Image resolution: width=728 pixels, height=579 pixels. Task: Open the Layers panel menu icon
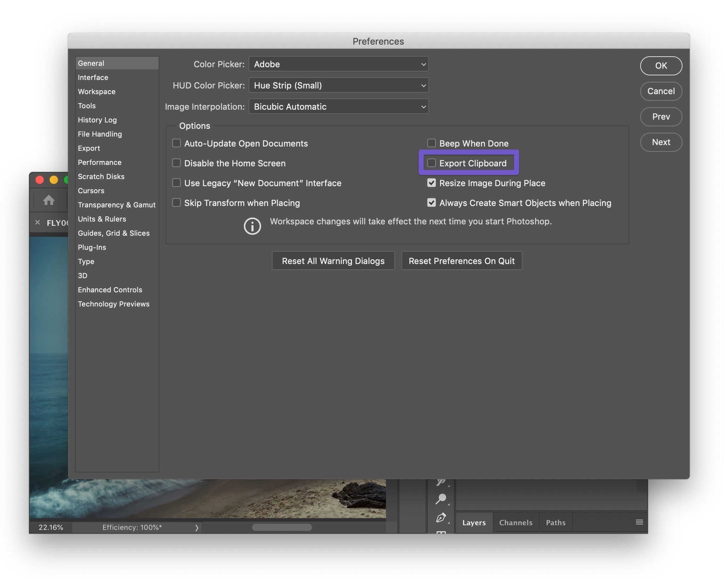[639, 522]
